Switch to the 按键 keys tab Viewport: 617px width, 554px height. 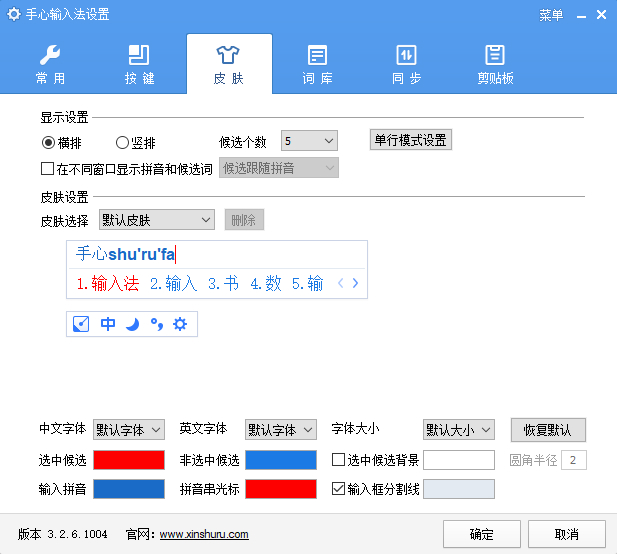coord(139,64)
